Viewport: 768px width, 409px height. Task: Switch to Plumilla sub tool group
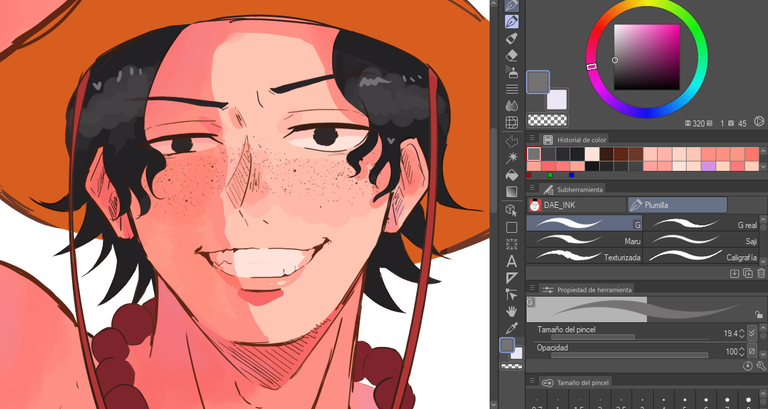tap(677, 205)
